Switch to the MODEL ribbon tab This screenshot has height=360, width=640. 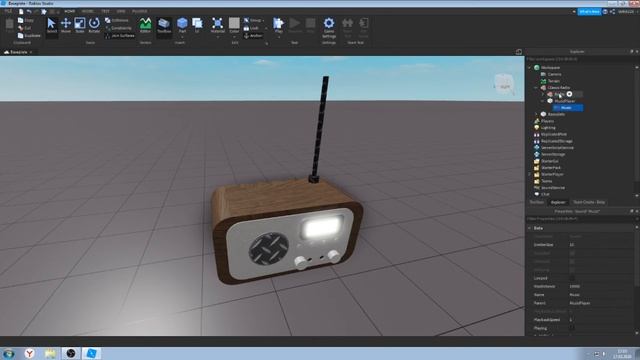pos(87,11)
